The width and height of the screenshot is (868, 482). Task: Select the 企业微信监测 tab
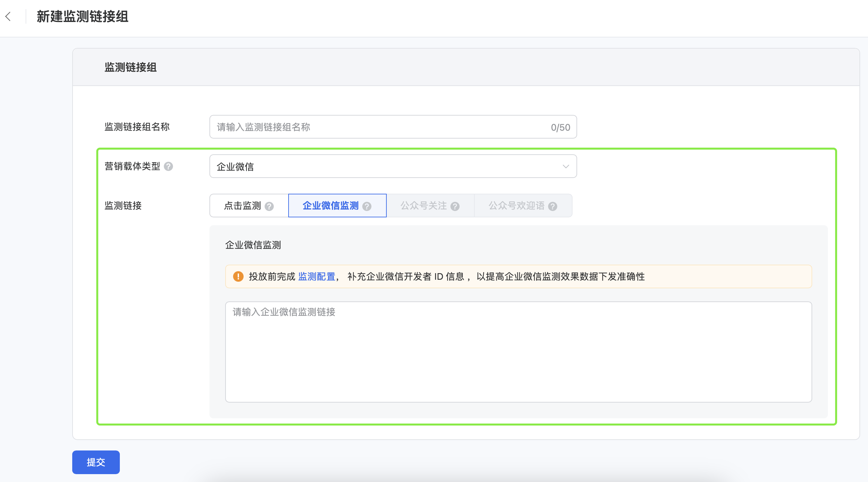337,206
